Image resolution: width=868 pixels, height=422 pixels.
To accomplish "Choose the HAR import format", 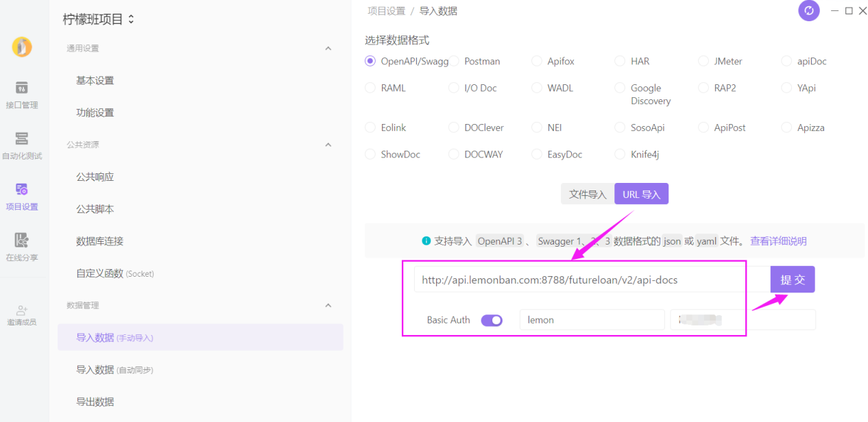I will [619, 61].
